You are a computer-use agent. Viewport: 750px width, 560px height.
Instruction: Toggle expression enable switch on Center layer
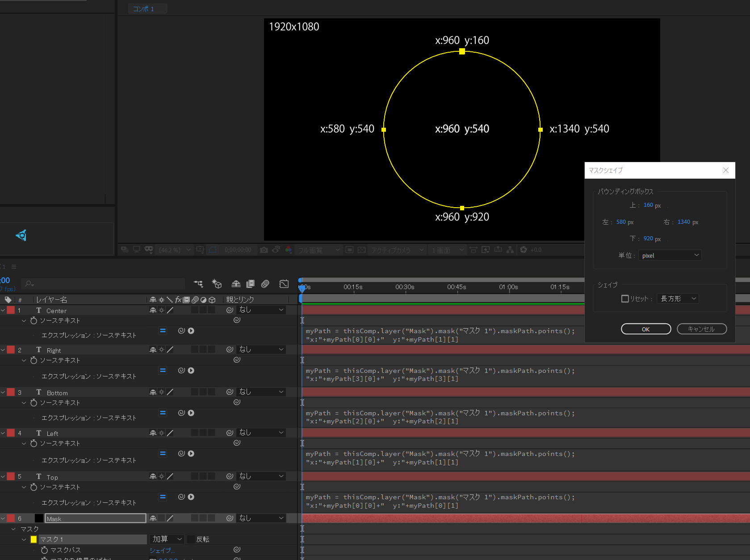click(163, 331)
